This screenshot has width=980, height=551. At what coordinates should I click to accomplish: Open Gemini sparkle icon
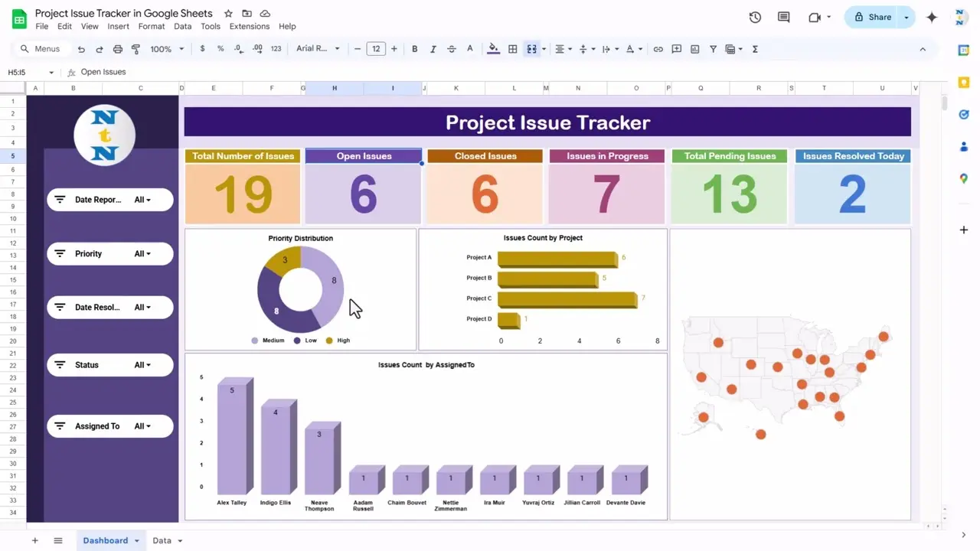[x=932, y=17]
